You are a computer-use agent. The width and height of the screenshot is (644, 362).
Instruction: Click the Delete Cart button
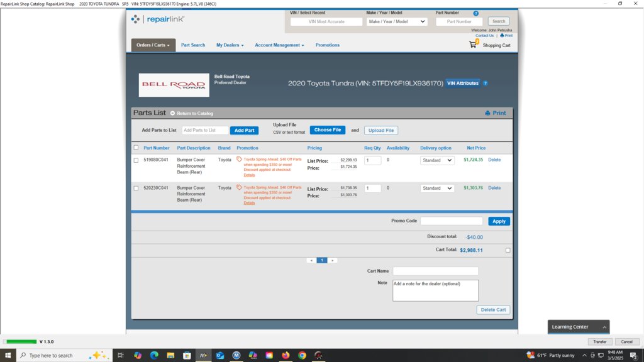point(493,310)
